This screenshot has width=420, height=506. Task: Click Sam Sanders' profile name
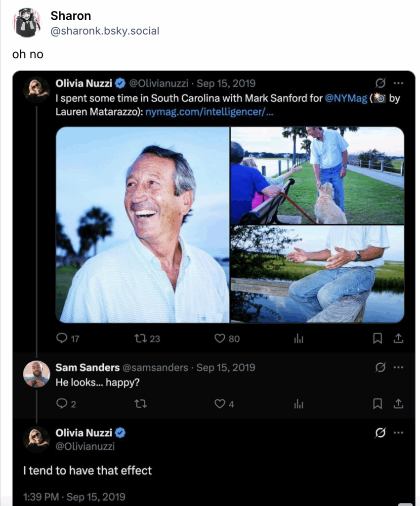pos(87,367)
